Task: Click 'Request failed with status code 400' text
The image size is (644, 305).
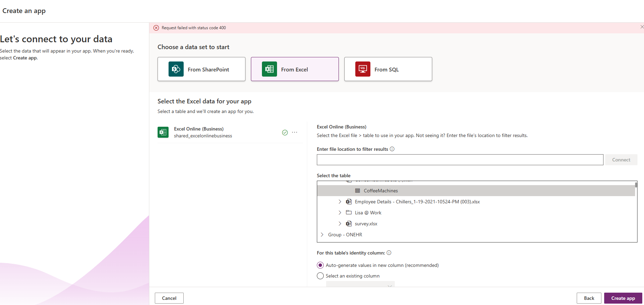Action: 194,28
